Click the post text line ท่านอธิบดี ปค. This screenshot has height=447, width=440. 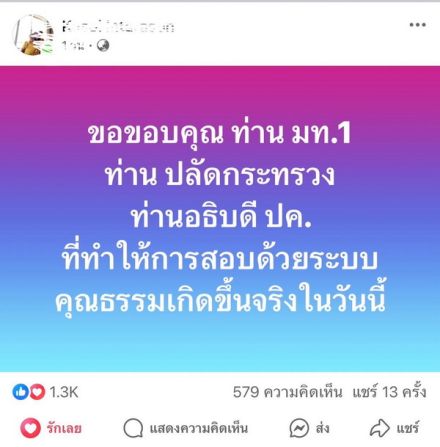pyautogui.click(x=221, y=217)
